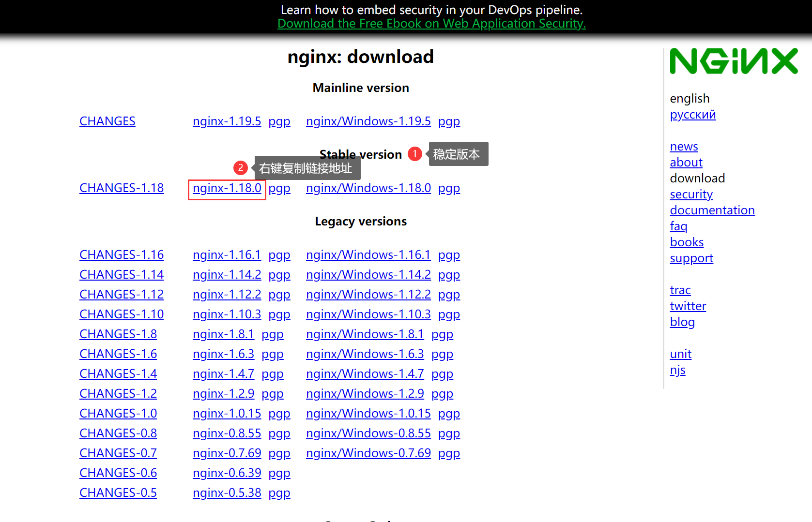Open pgp signature for nginx/Windows-1.19.5
The image size is (812, 522).
(449, 121)
